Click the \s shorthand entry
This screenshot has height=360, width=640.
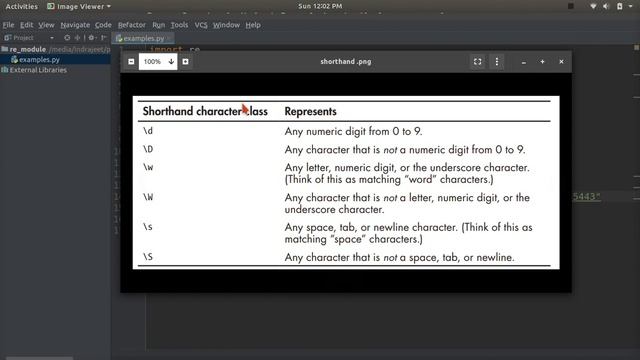coord(148,227)
